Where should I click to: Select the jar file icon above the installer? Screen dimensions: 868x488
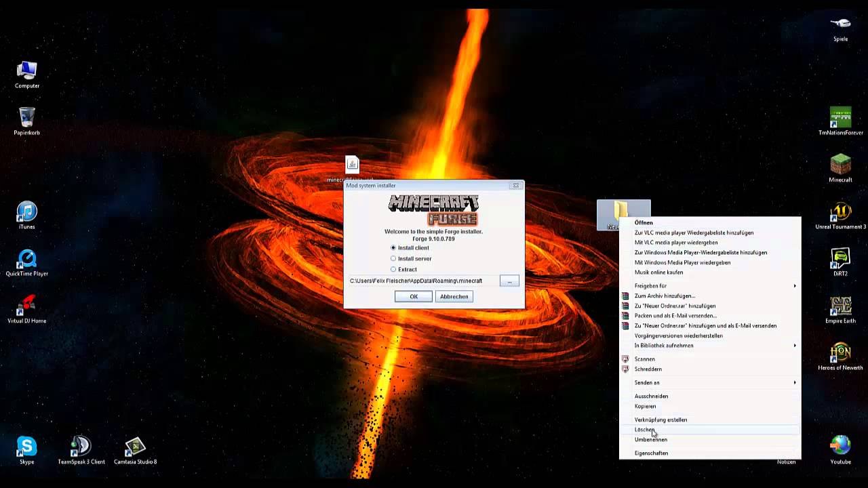[x=352, y=165]
